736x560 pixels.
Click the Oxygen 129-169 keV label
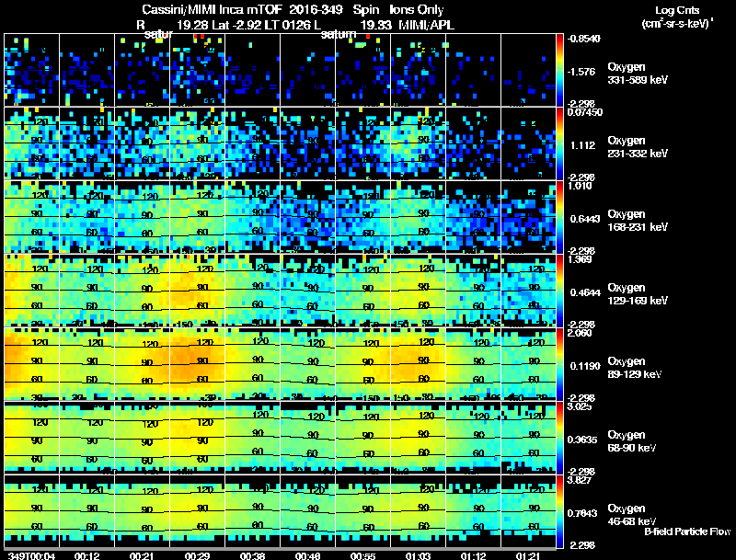[638, 294]
